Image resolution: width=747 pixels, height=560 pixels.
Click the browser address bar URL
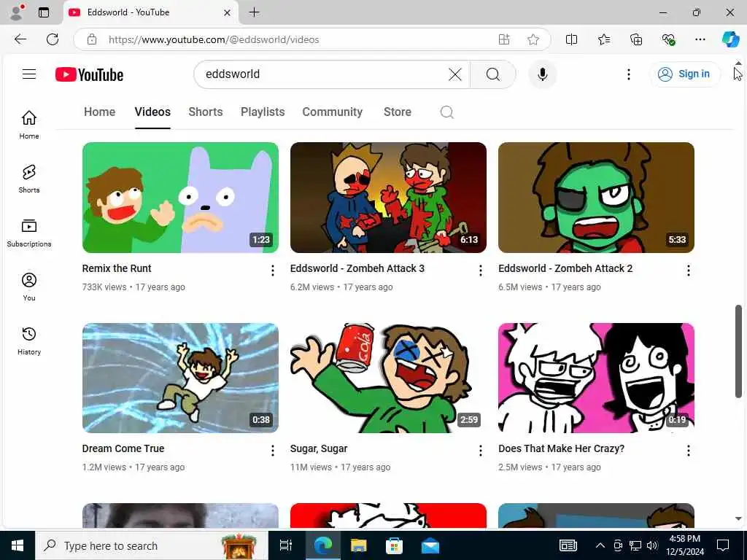click(214, 39)
